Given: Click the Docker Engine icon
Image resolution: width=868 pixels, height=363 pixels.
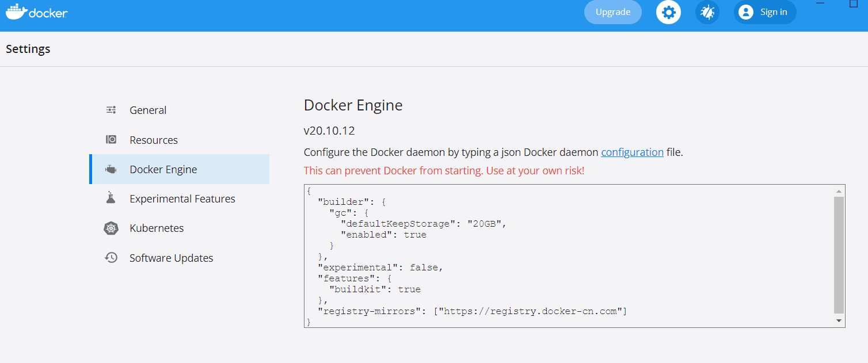Looking at the screenshot, I should click(111, 169).
